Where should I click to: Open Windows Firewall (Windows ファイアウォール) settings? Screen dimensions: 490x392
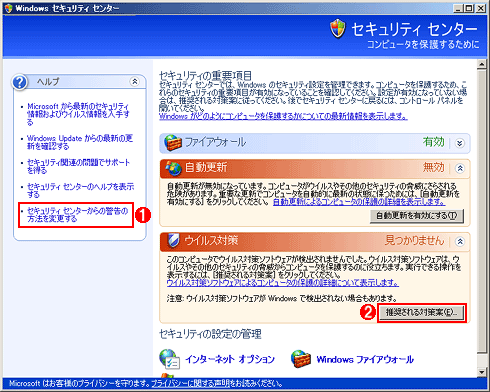(x=365, y=359)
